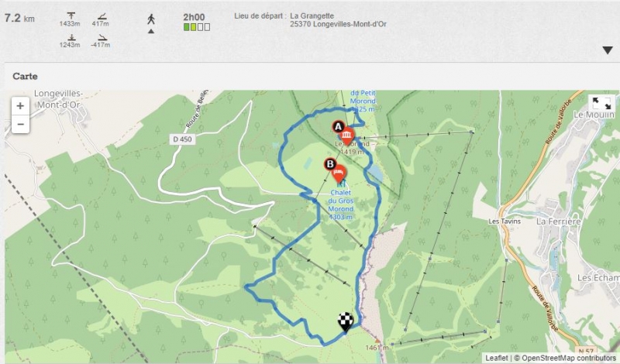620x364 pixels.
Task: Select marker A museum pin
Action: tap(346, 136)
